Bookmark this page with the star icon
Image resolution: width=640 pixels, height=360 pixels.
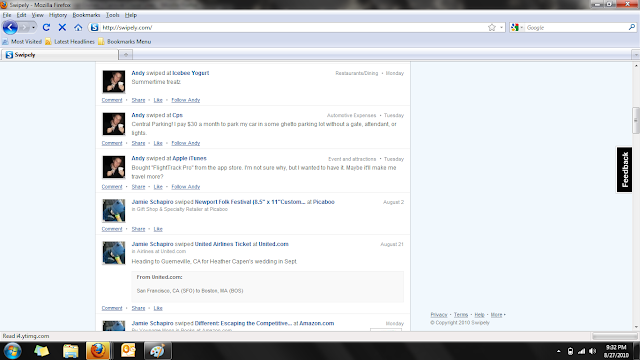pos(492,27)
